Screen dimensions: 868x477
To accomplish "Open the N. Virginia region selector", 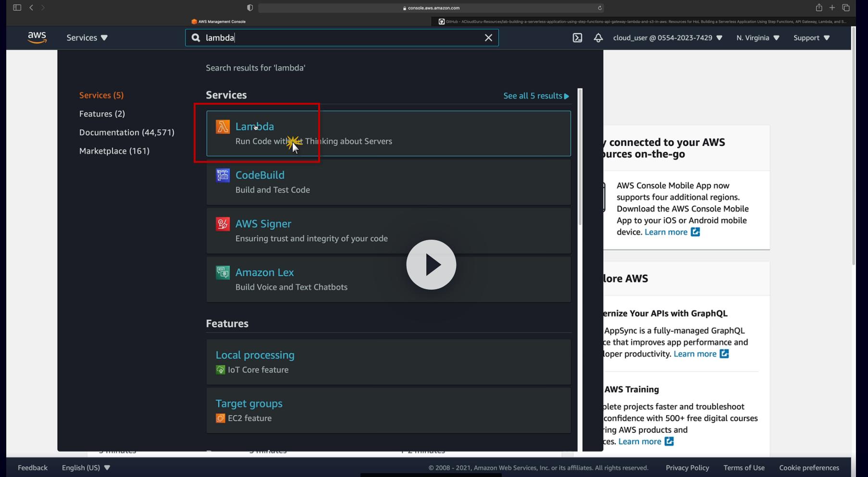I will tap(758, 38).
